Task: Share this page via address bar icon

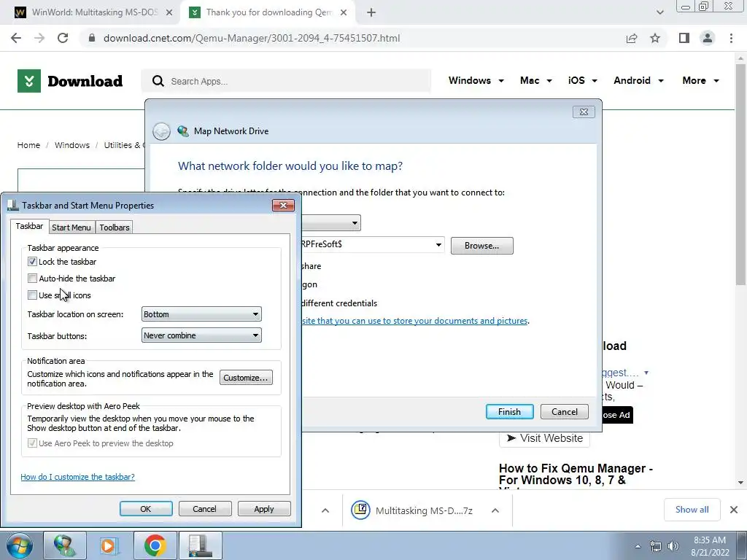Action: point(632,38)
